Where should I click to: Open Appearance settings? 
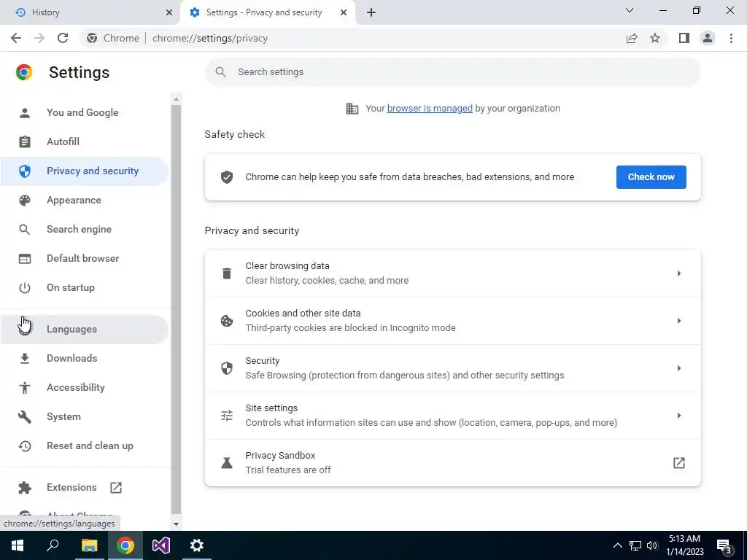84,200
